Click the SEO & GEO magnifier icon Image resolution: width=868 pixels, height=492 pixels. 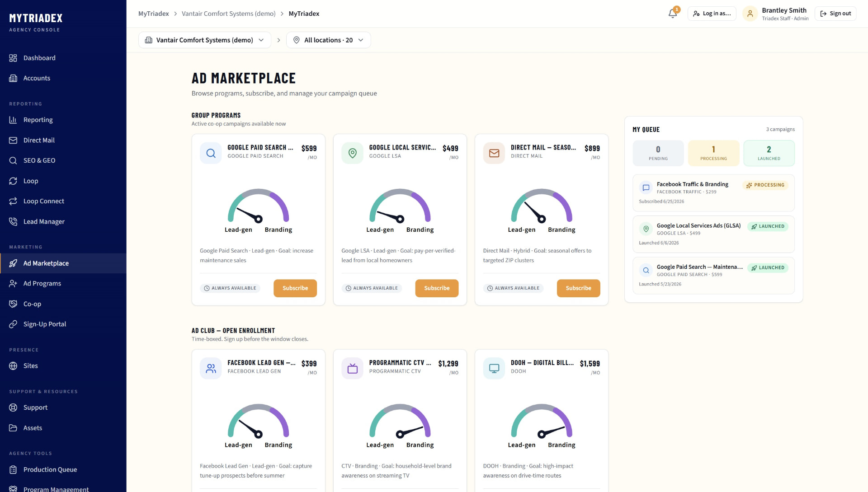pos(13,160)
